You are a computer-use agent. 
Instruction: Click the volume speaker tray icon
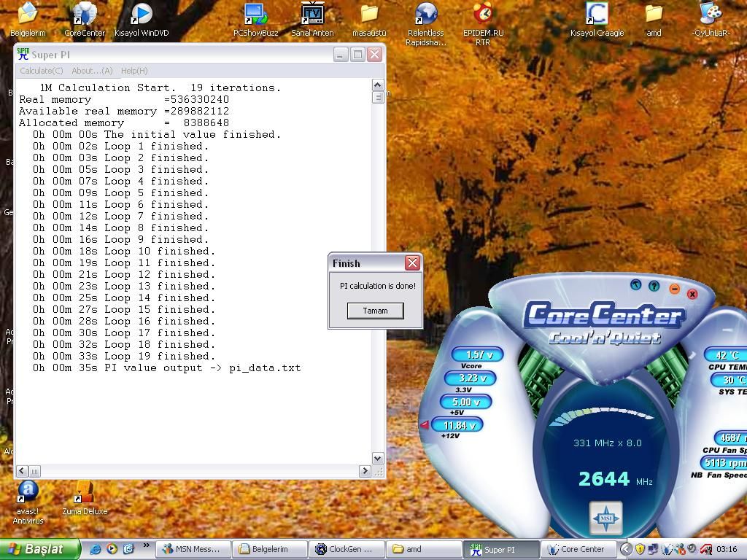[693, 549]
